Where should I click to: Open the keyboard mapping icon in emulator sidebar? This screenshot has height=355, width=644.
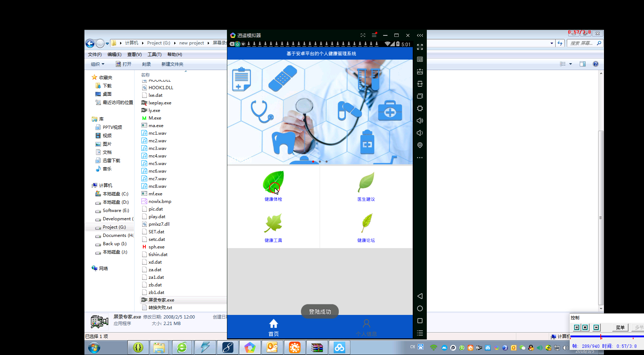click(x=420, y=59)
